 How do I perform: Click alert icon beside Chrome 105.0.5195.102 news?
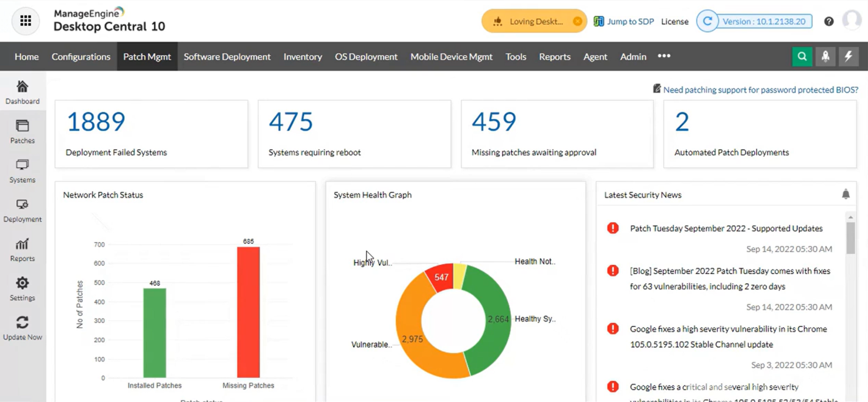pyautogui.click(x=613, y=329)
